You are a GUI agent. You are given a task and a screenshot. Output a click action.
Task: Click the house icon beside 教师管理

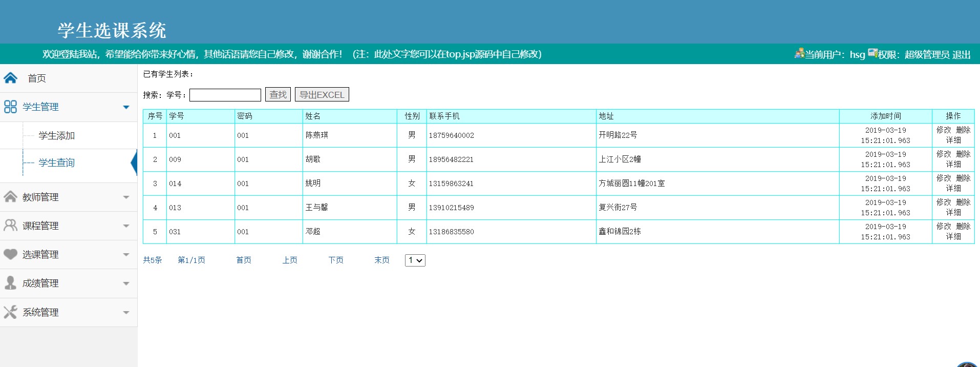tap(10, 197)
